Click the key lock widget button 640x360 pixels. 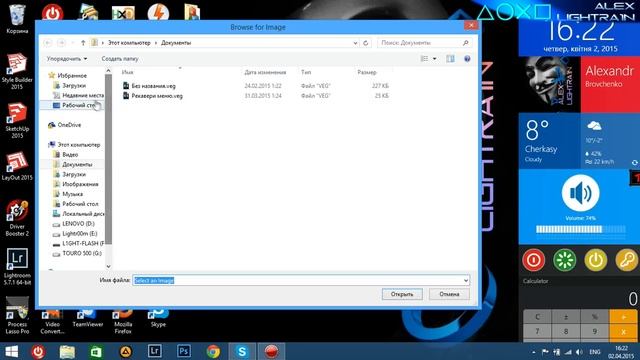(x=627, y=260)
